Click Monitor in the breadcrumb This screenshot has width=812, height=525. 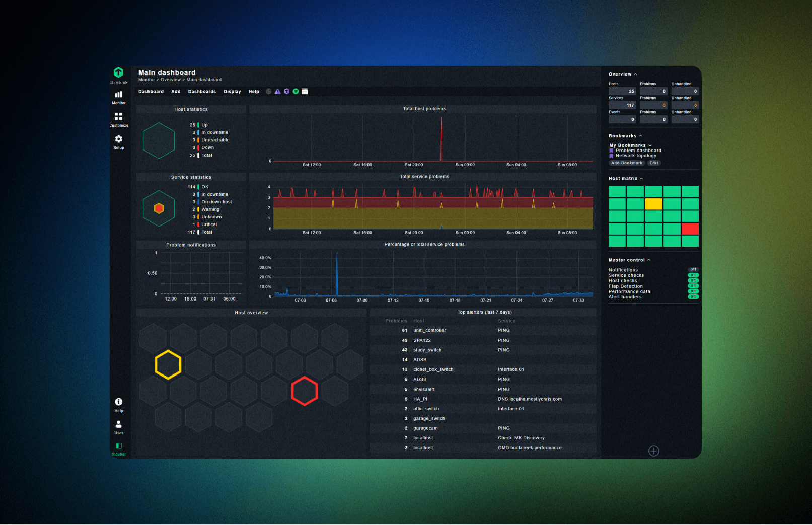[x=146, y=80]
